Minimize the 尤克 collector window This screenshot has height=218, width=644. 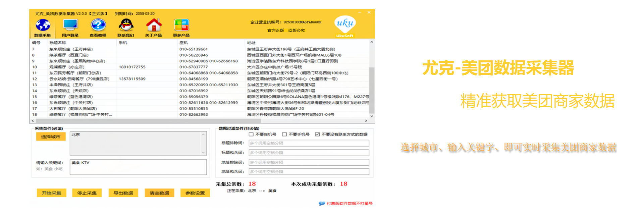point(360,13)
